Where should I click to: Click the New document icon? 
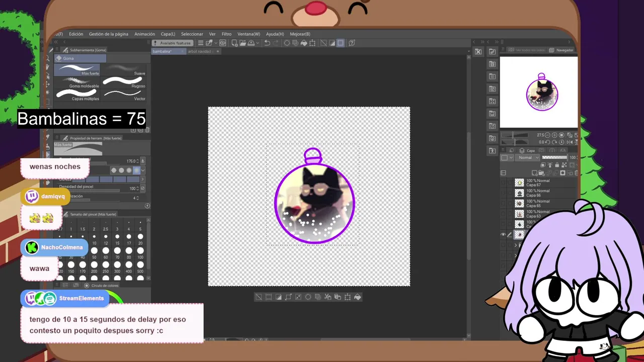[234, 43]
